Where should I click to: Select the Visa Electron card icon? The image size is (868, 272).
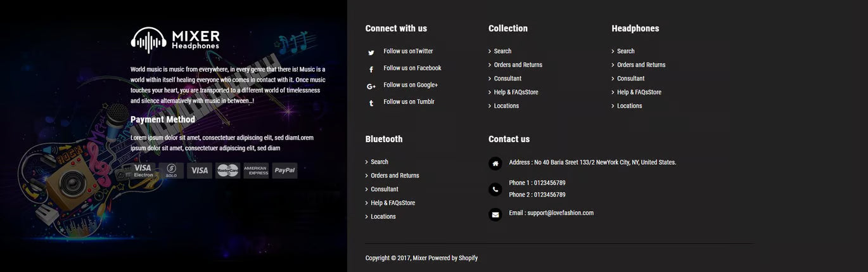(143, 171)
